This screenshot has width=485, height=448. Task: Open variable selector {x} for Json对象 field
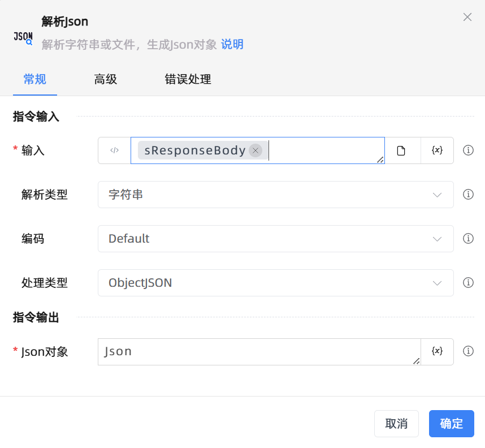(437, 351)
